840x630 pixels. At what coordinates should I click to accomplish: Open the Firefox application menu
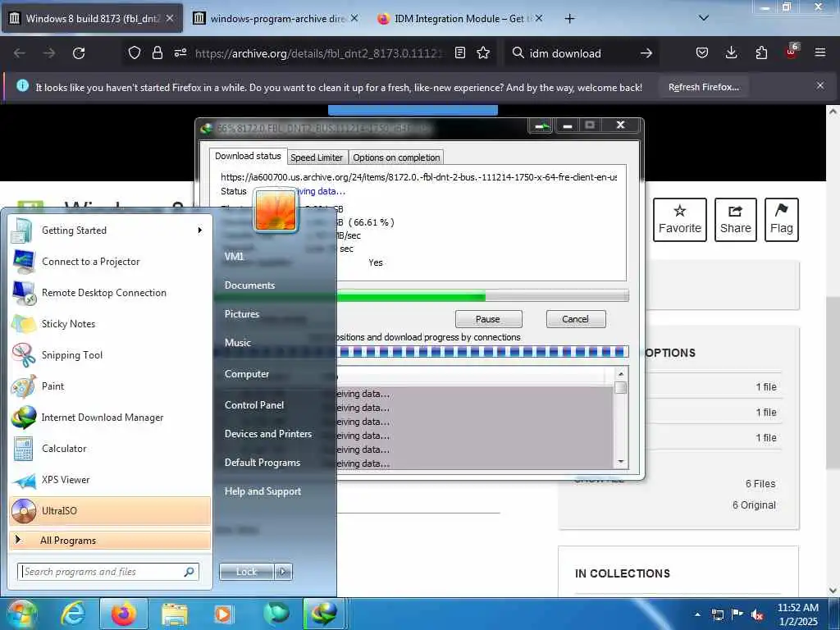point(820,53)
